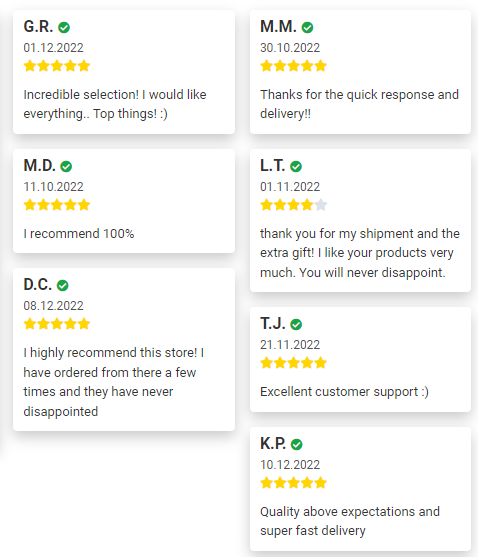Click the verified checkmark beside L.T.
Screen dimensions: 478x557
pyautogui.click(x=296, y=166)
